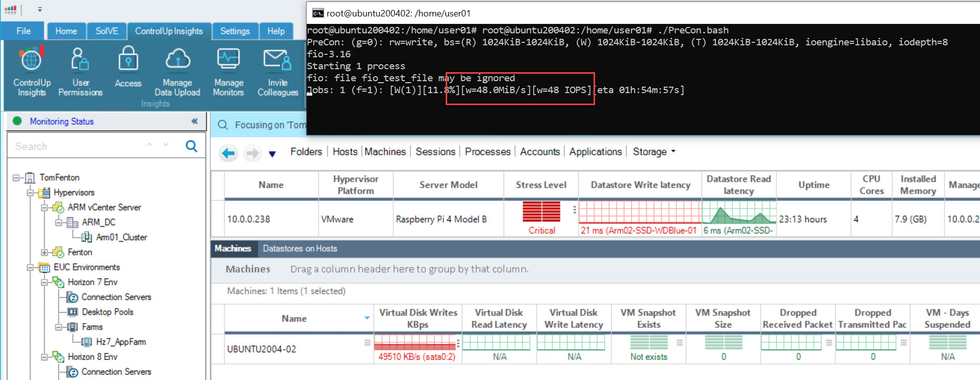Click Critical stress level indicator bars
This screenshot has height=380, width=980.
(541, 211)
